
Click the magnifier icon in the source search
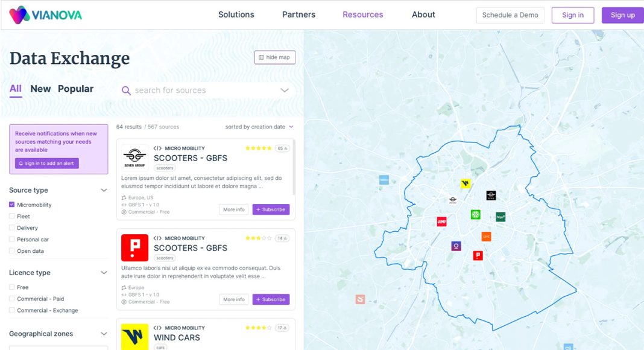(126, 91)
